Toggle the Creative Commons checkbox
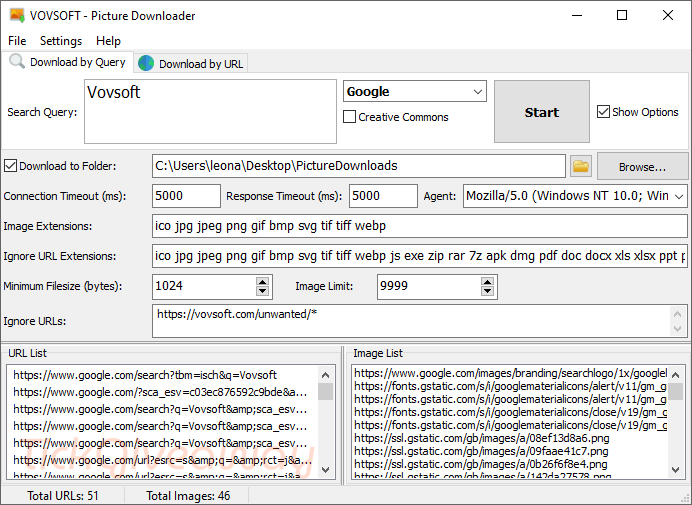Viewport: 692px width, 505px height. click(x=349, y=117)
